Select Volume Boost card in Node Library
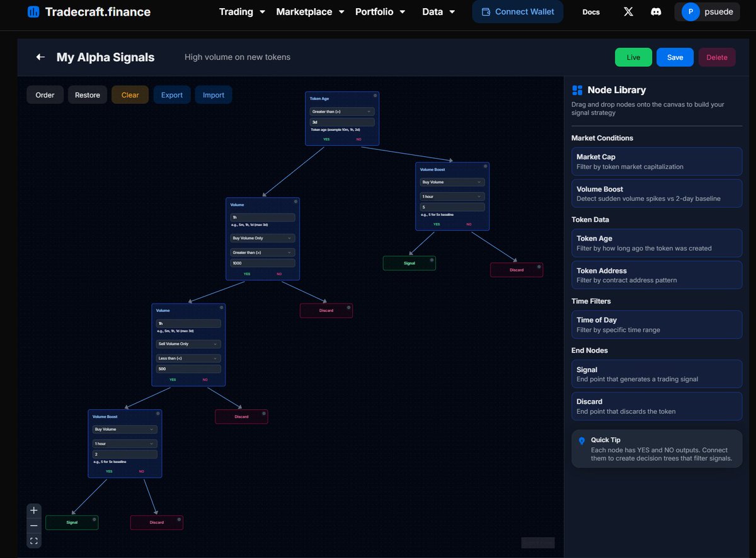 (656, 193)
